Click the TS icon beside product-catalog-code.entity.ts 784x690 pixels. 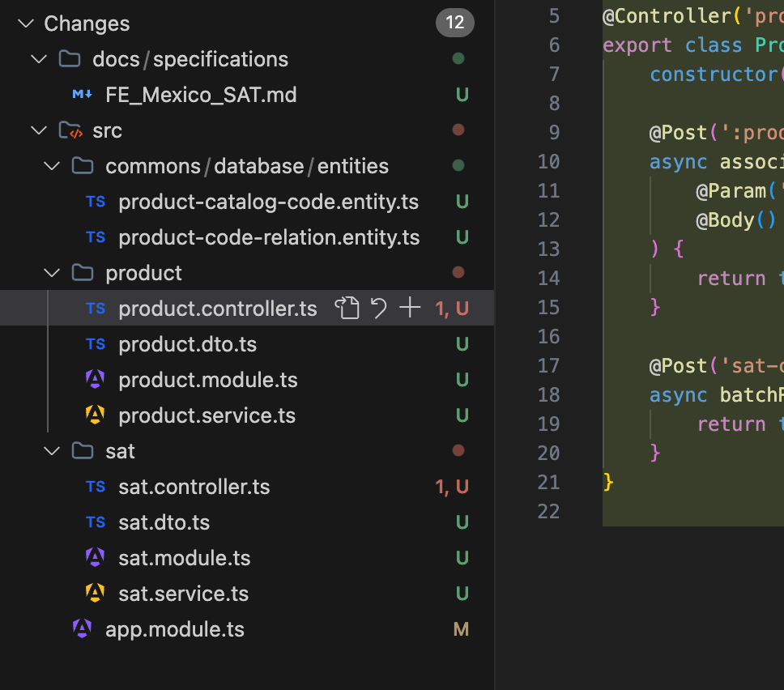96,202
